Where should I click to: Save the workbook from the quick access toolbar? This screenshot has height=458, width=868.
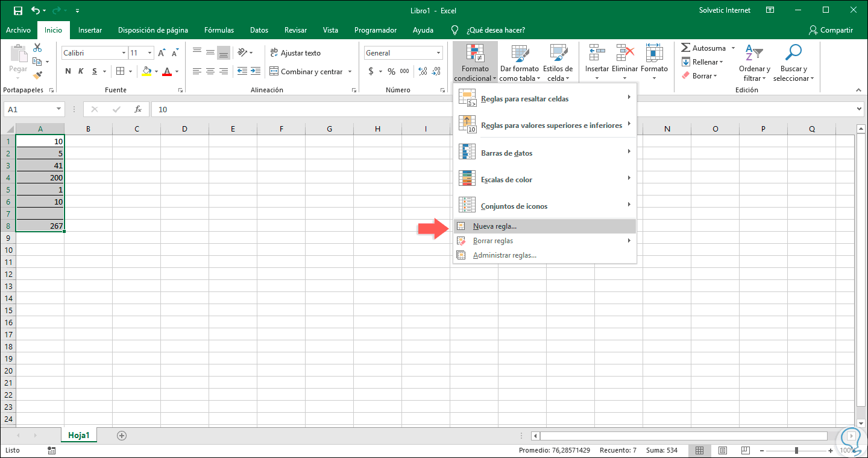17,10
